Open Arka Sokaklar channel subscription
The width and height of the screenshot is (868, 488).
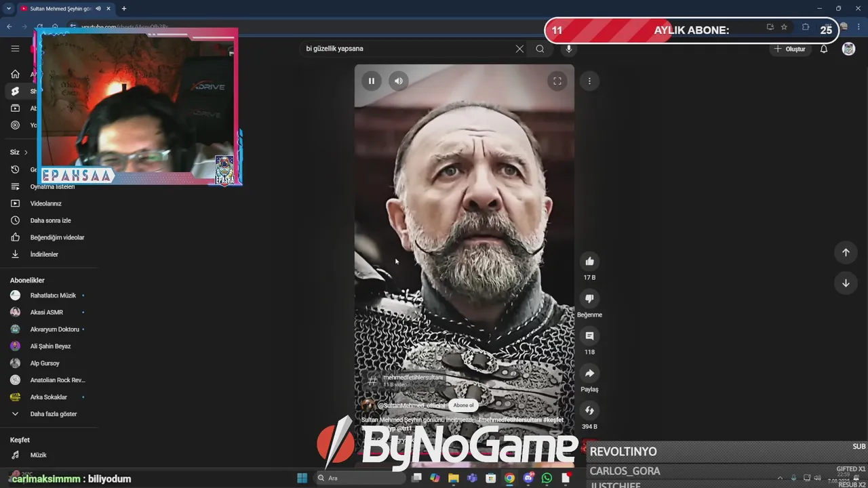[x=47, y=397]
